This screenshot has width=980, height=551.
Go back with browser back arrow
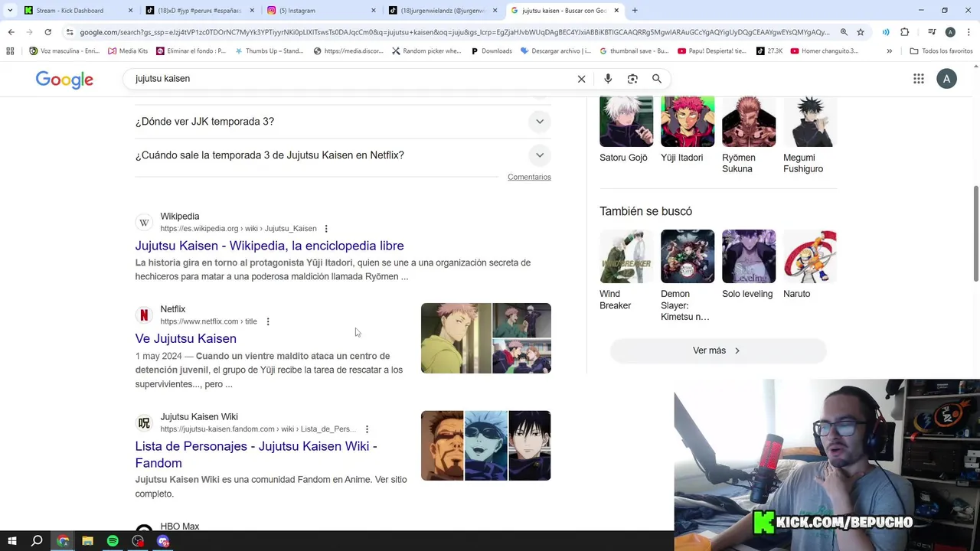coord(11,32)
